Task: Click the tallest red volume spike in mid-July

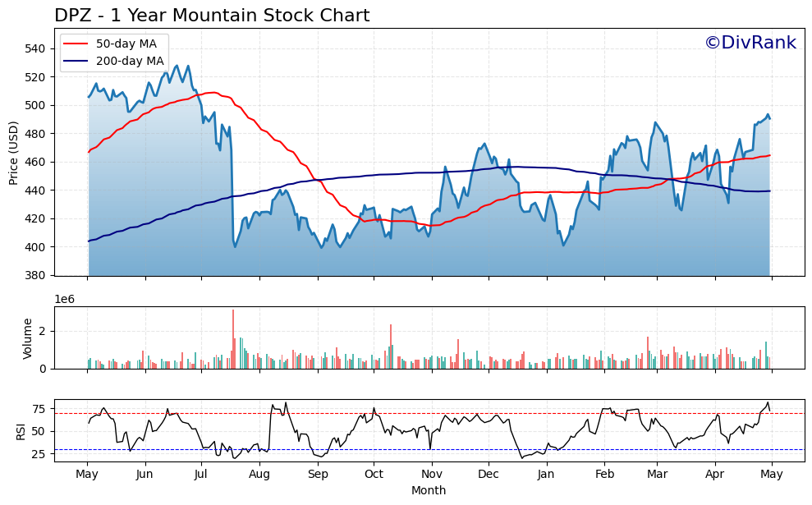Action: (x=233, y=339)
